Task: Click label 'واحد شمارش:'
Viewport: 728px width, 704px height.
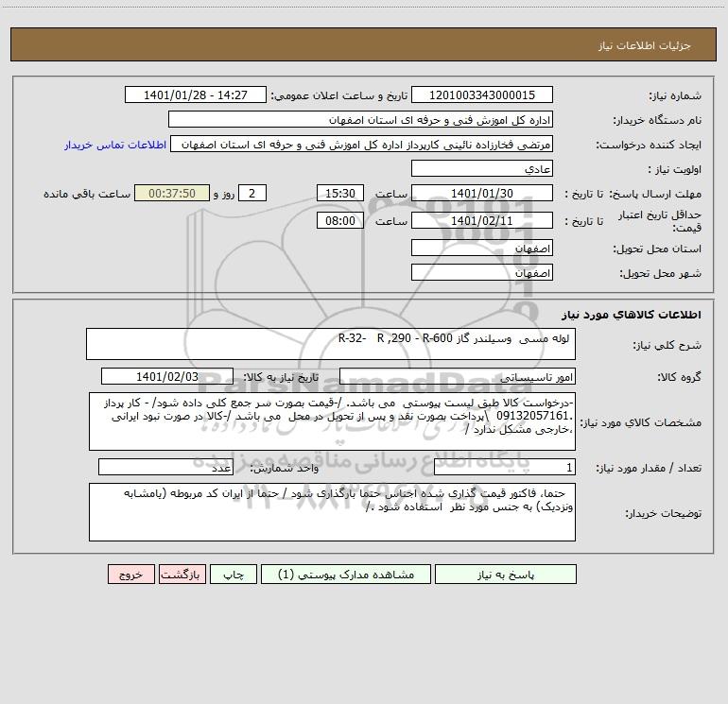Action: 285,469
